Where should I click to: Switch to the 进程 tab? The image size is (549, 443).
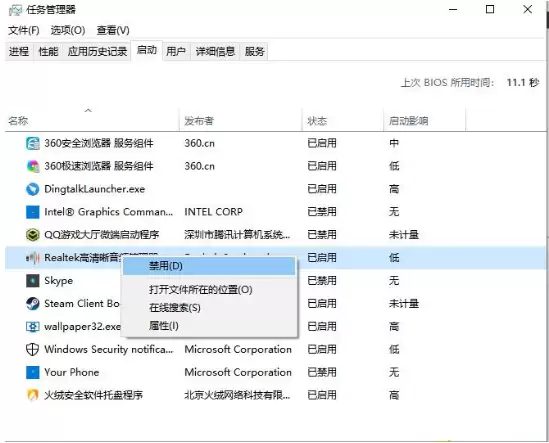pyautogui.click(x=19, y=52)
